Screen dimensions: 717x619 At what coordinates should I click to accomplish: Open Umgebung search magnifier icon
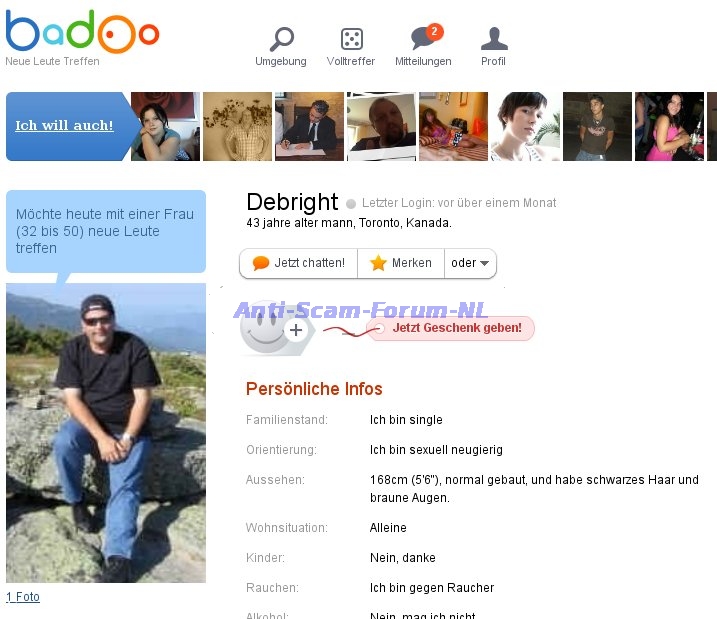[281, 40]
